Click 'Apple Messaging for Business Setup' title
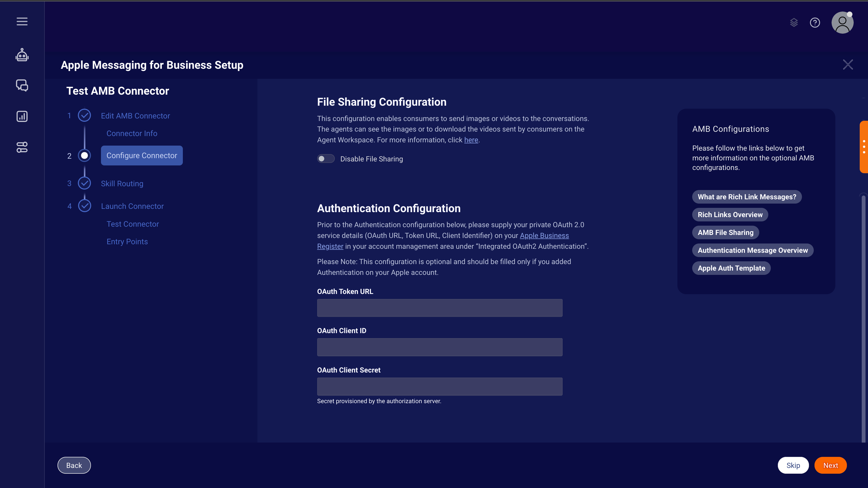Viewport: 868px width, 488px height. (152, 65)
